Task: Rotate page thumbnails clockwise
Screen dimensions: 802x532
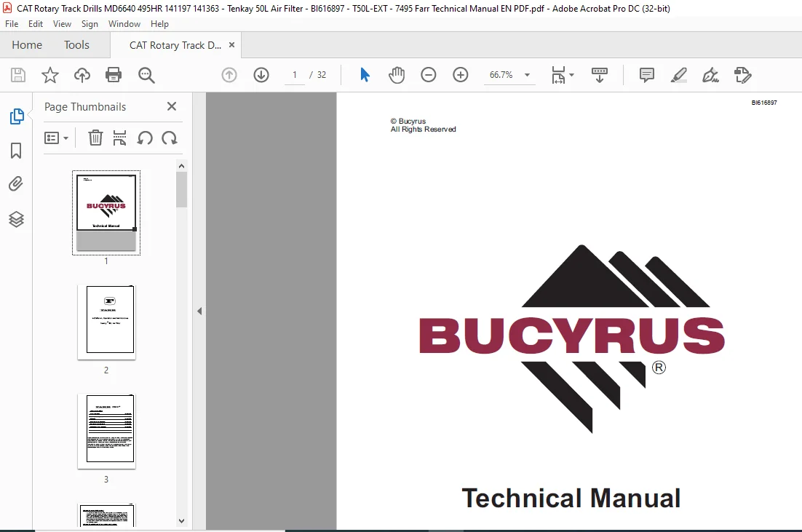Action: tap(170, 138)
